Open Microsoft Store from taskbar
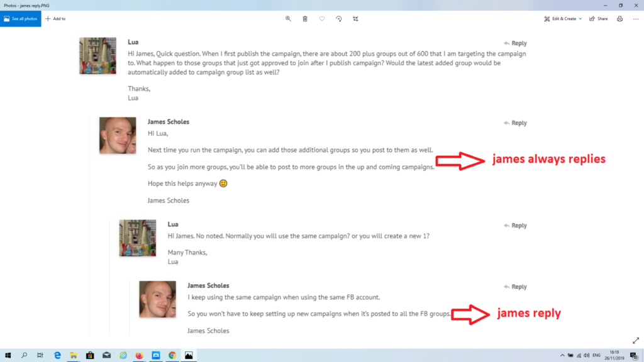 click(90, 356)
